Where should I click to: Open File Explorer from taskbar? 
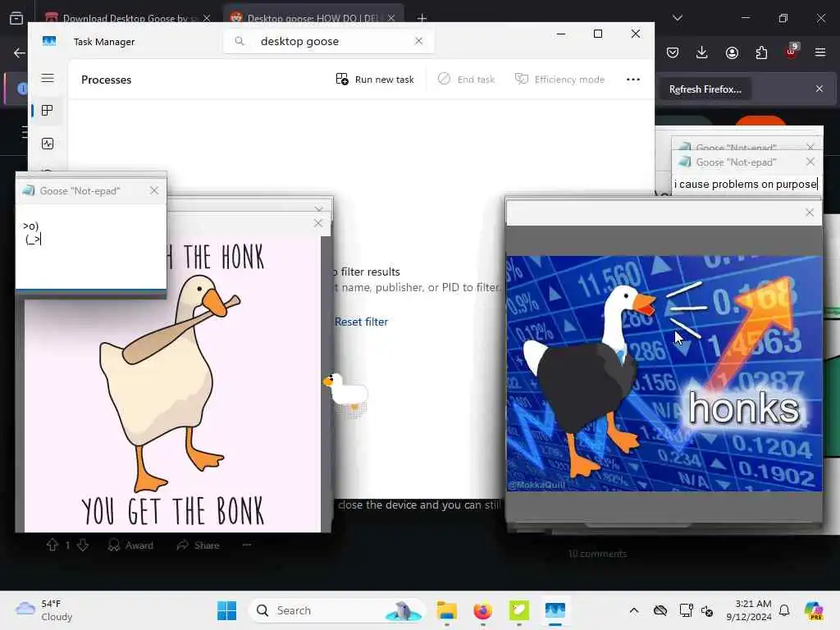446,610
